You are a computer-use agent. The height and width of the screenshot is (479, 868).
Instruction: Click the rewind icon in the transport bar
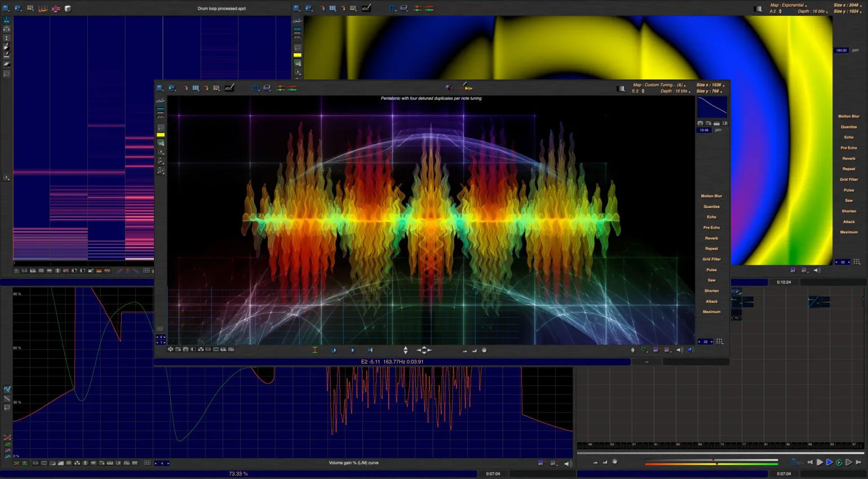click(810, 462)
